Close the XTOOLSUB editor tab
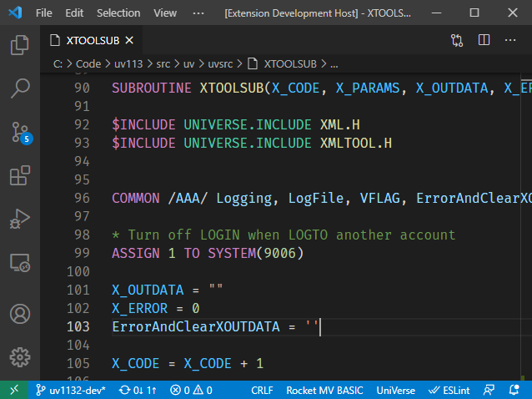The image size is (532, 399). pyautogui.click(x=130, y=40)
